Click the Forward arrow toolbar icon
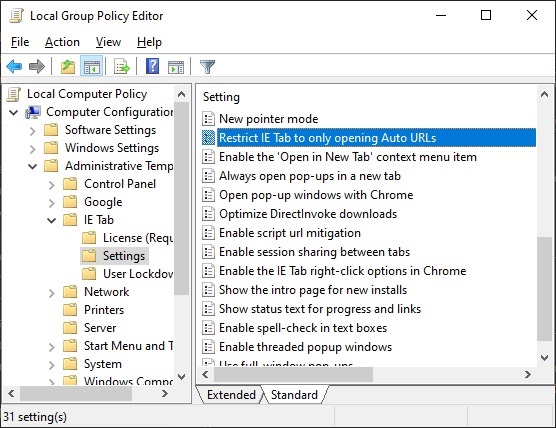556x428 pixels. (37, 66)
